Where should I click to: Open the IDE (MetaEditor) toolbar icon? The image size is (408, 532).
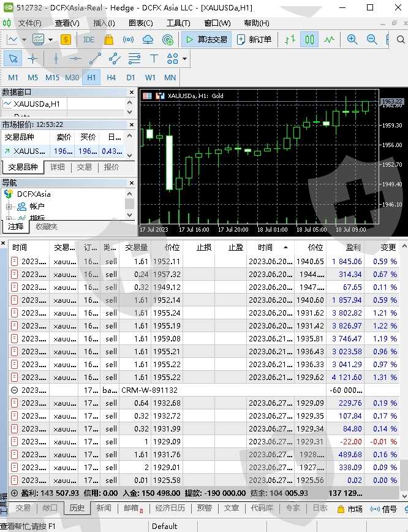click(x=89, y=39)
